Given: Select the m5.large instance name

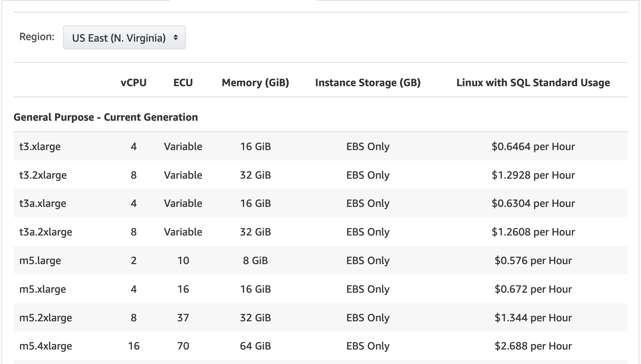Looking at the screenshot, I should click(40, 260).
